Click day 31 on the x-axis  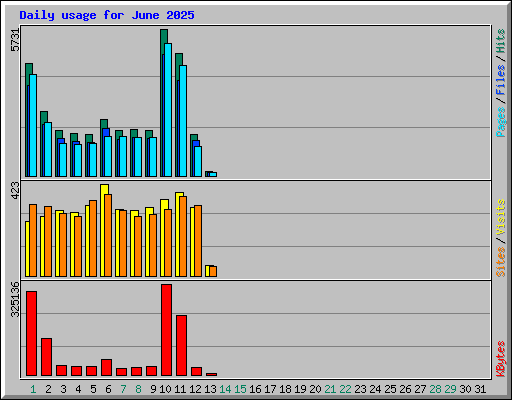(480, 389)
